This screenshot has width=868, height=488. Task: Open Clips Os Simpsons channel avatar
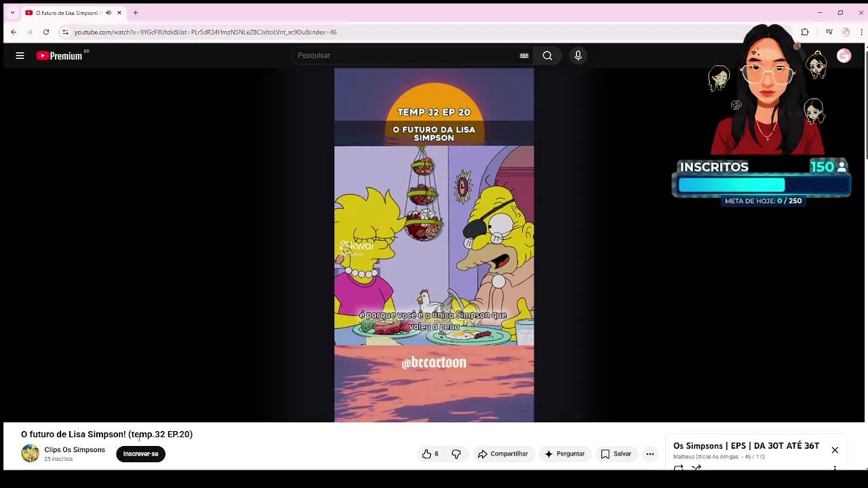pyautogui.click(x=30, y=453)
